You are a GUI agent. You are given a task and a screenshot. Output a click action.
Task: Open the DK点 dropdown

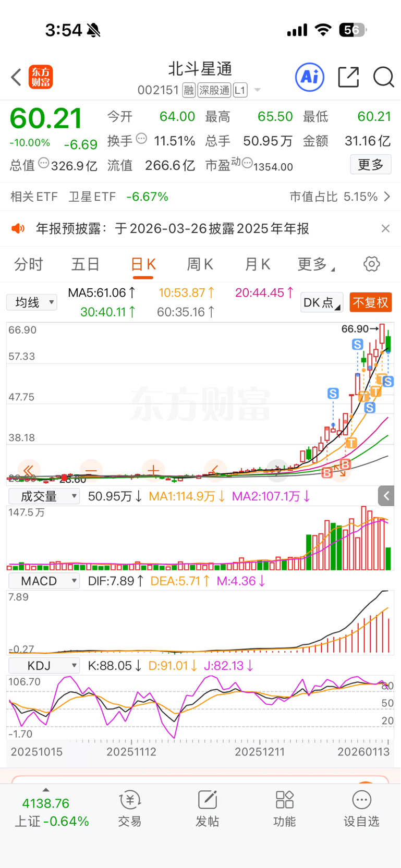pos(322,302)
